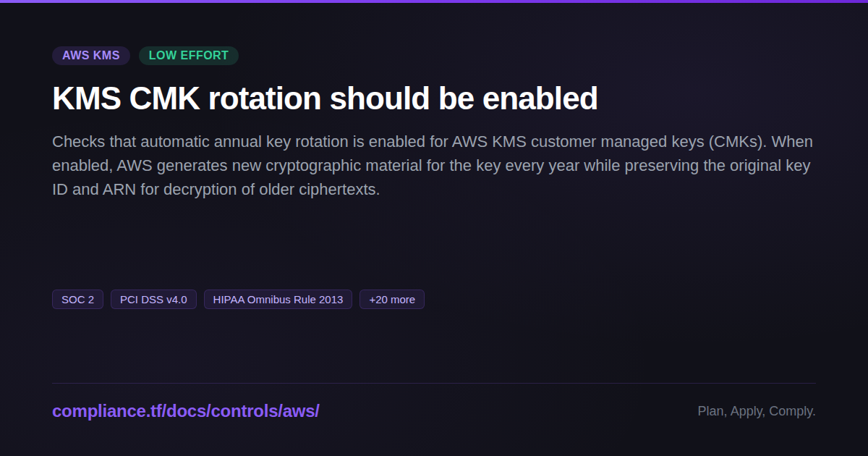Click the Plan, Apply, Comply. tagline
This screenshot has height=456, width=868.
[757, 411]
